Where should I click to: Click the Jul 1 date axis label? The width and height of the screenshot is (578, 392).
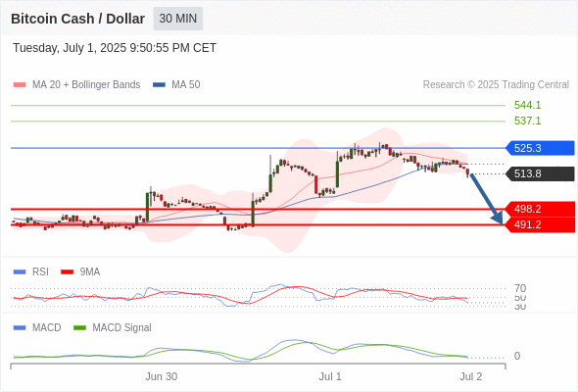(x=330, y=376)
